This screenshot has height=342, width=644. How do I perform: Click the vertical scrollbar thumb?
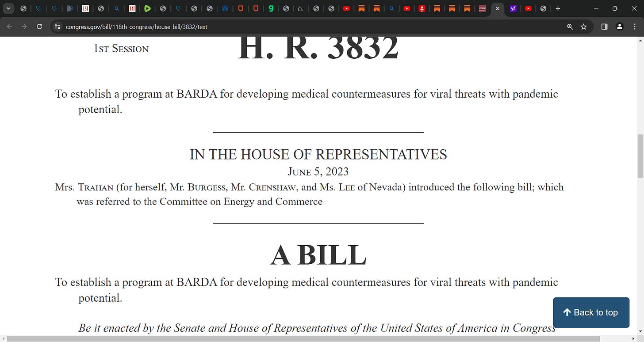[x=640, y=156]
